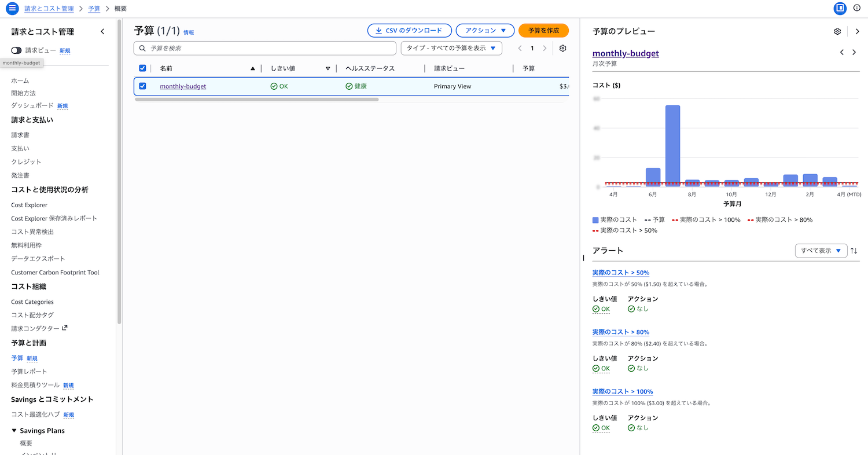Deselect the monthly-budget row checkbox
Screen dimensions: 868x455
142,86
